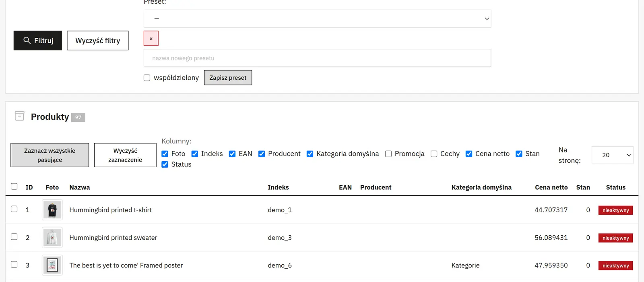Click the Cena netto column header

point(551,187)
